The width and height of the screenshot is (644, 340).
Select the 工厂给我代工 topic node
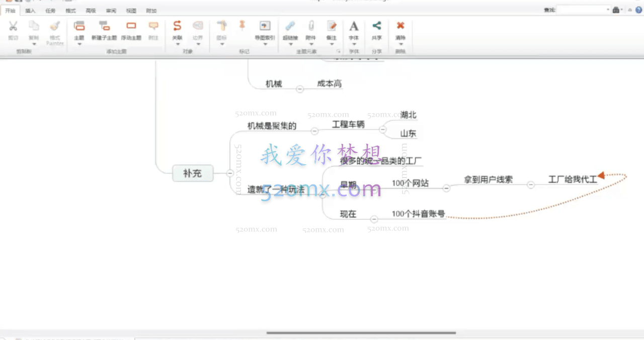tap(572, 179)
